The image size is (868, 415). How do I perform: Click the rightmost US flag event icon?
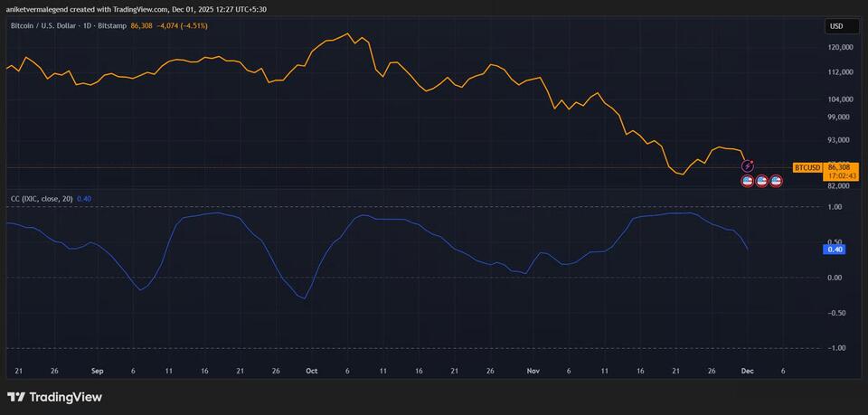pyautogui.click(x=776, y=181)
